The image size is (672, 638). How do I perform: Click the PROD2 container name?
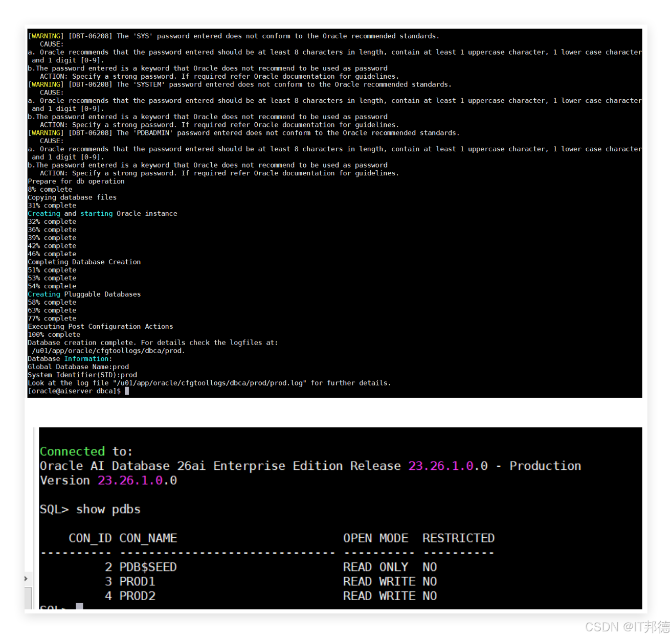point(137,596)
